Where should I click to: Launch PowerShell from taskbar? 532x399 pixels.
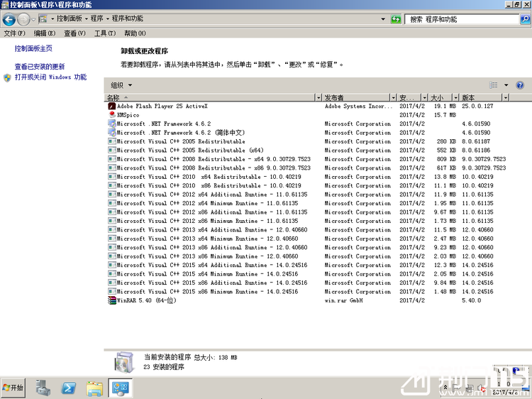[x=68, y=388]
